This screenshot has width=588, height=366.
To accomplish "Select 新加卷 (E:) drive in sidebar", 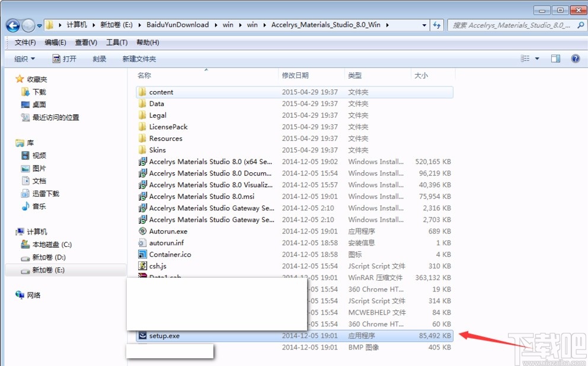I will [49, 270].
